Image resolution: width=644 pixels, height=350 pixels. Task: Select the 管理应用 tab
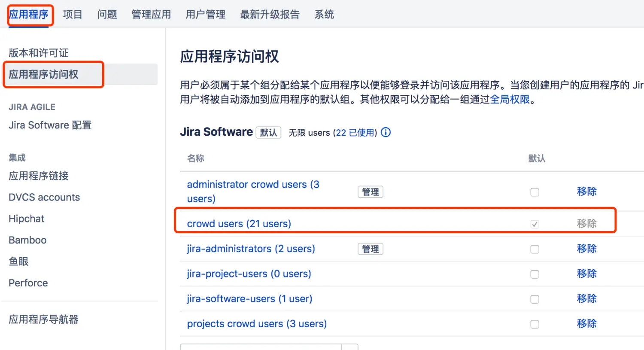point(151,15)
